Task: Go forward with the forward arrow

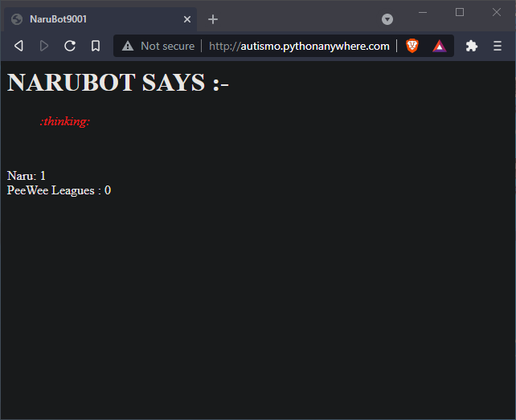Action: 44,46
